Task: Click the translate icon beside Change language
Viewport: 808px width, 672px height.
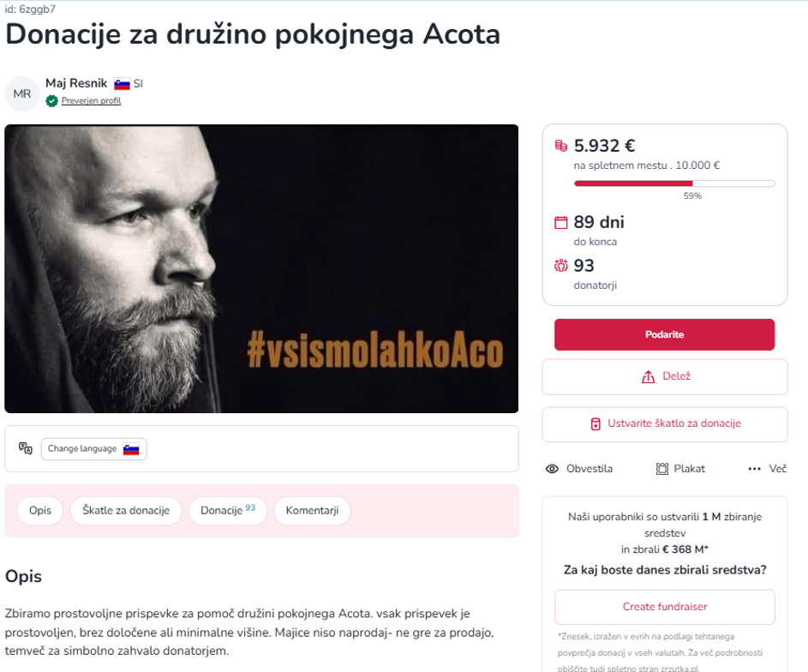Action: (x=26, y=448)
